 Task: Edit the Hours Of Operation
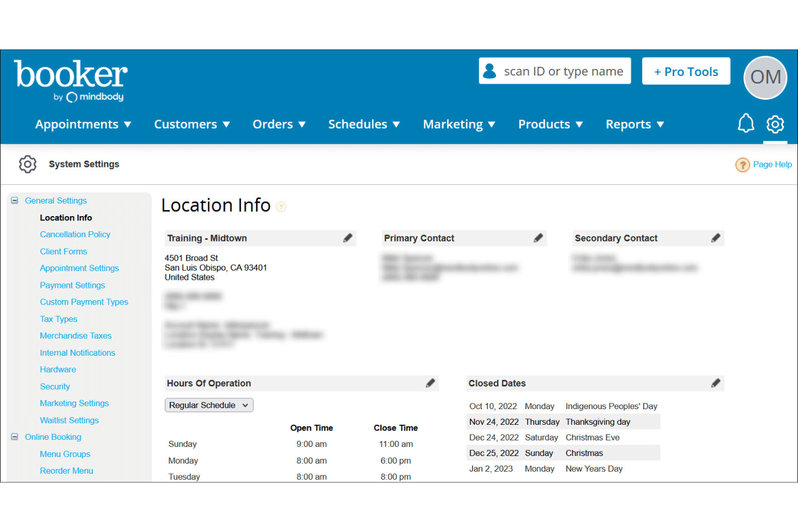click(x=430, y=383)
